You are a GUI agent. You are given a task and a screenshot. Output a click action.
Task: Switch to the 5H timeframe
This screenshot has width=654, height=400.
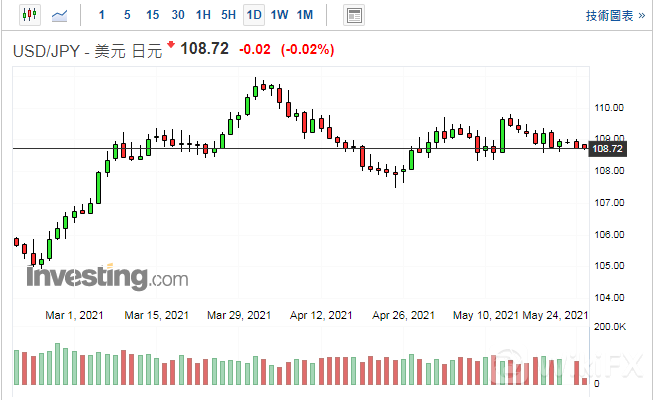(x=228, y=15)
